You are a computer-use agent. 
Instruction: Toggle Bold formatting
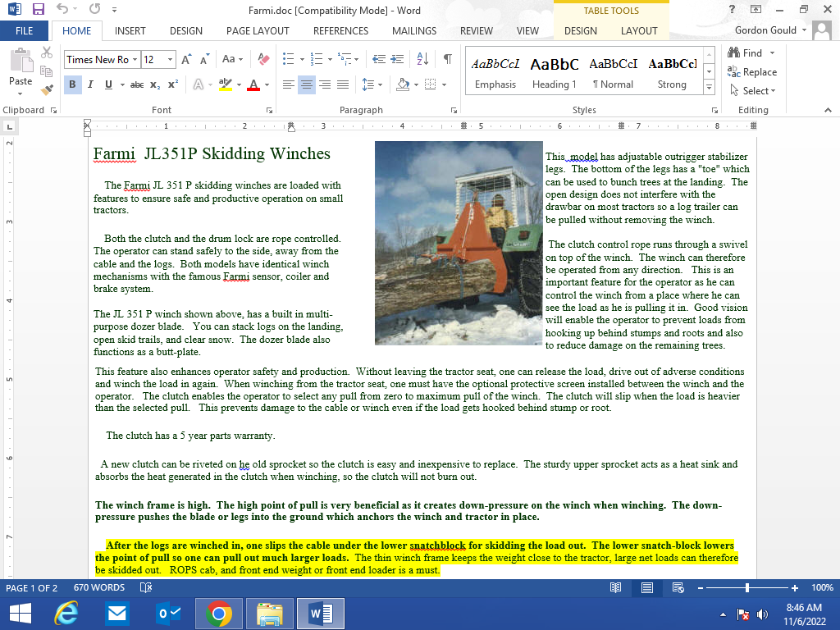point(72,84)
